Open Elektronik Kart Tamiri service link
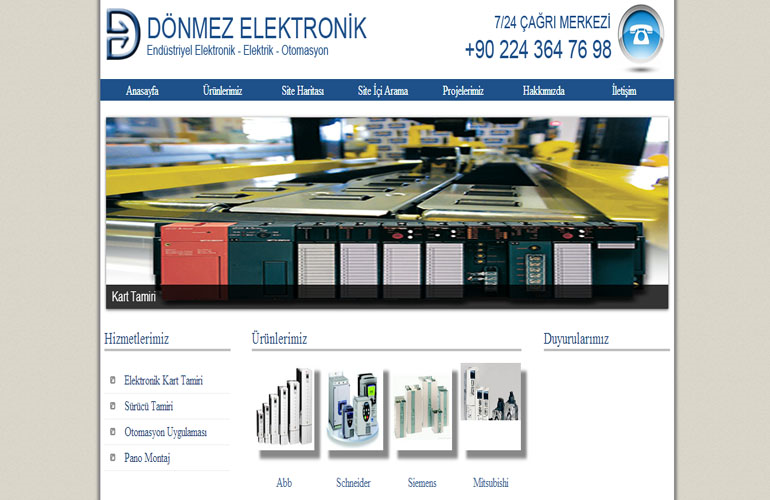This screenshot has height=500, width=770. [x=163, y=381]
